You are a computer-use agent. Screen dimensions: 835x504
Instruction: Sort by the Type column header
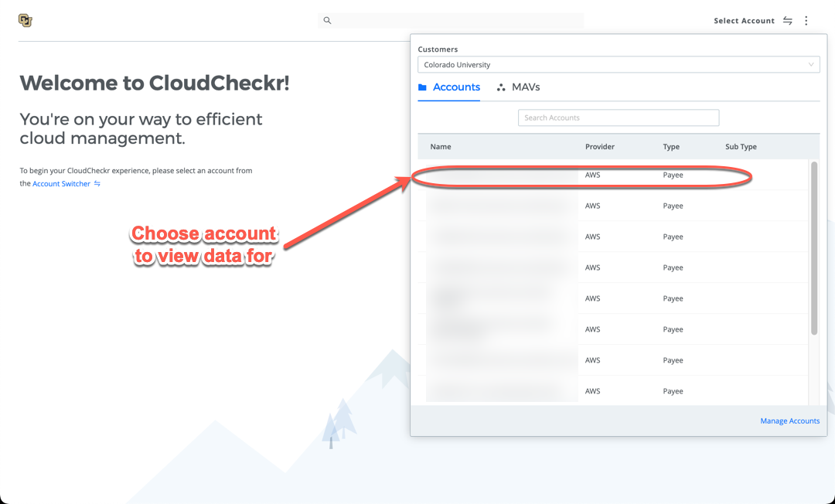click(x=671, y=147)
